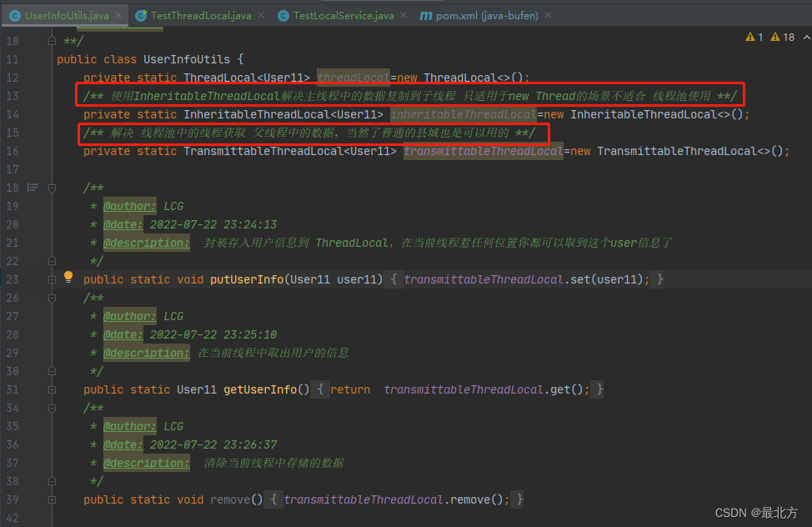Image resolution: width=812 pixels, height=527 pixels.
Task: Click the @date tag on line 36
Action: 123,444
